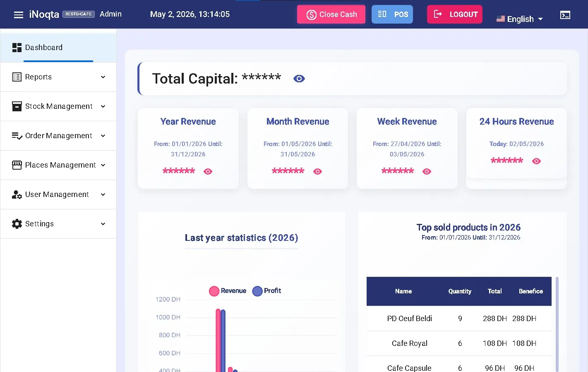Click the dollar icon in Close Cash
The image size is (588, 372).
pos(312,15)
